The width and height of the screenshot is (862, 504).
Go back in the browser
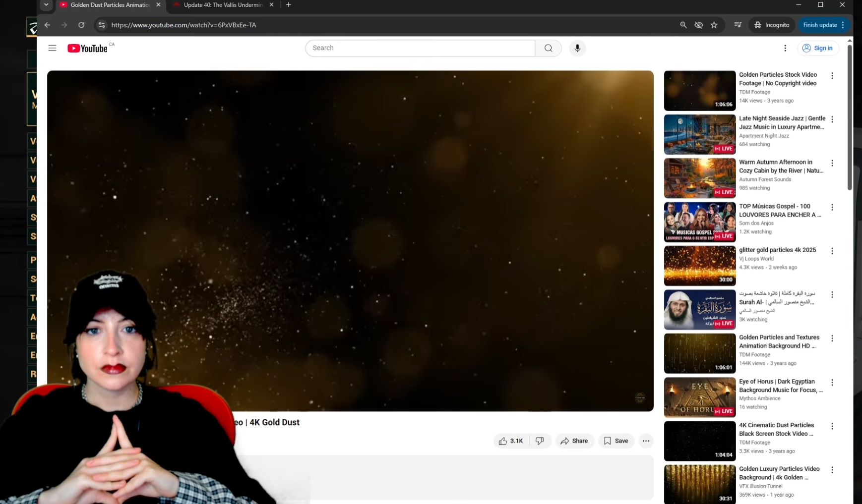[47, 25]
